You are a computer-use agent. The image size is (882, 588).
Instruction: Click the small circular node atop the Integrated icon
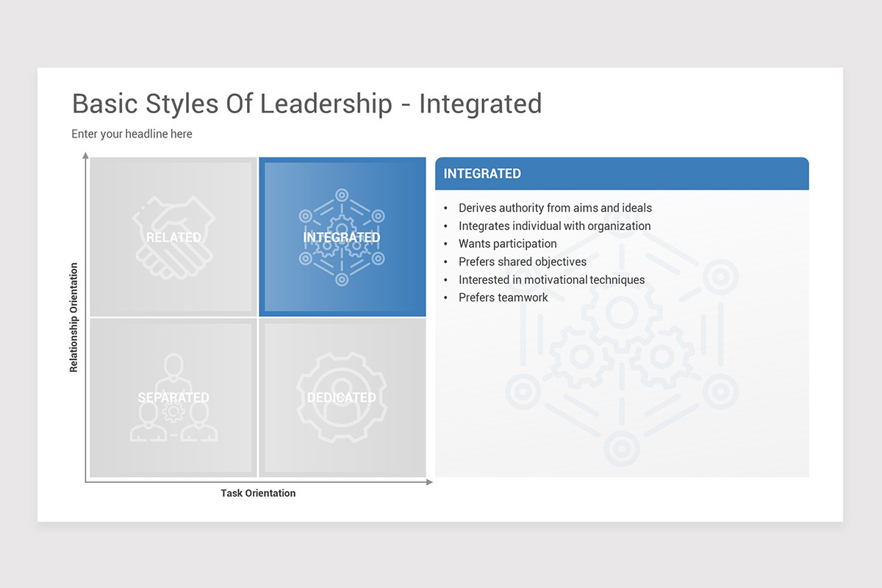342,195
